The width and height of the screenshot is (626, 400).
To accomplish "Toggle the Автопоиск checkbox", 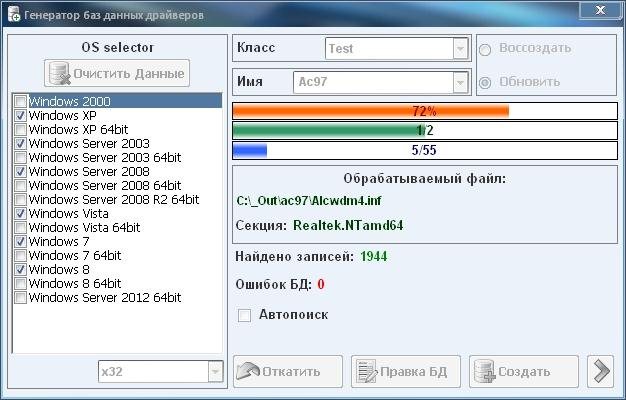I will tap(244, 315).
